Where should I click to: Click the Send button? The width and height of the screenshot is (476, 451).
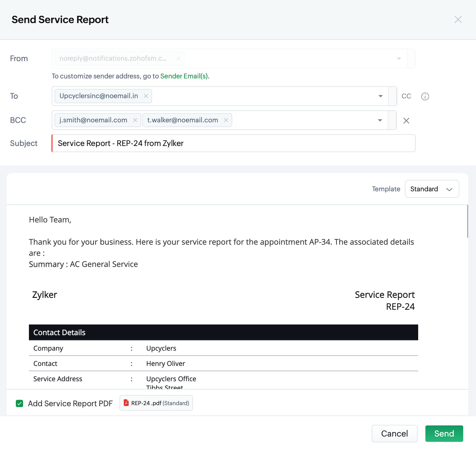[444, 433]
